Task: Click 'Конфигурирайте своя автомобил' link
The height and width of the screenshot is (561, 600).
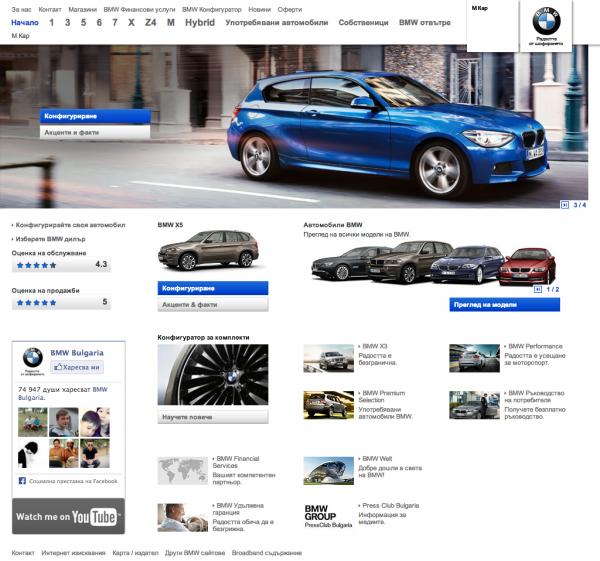Action: (70, 225)
